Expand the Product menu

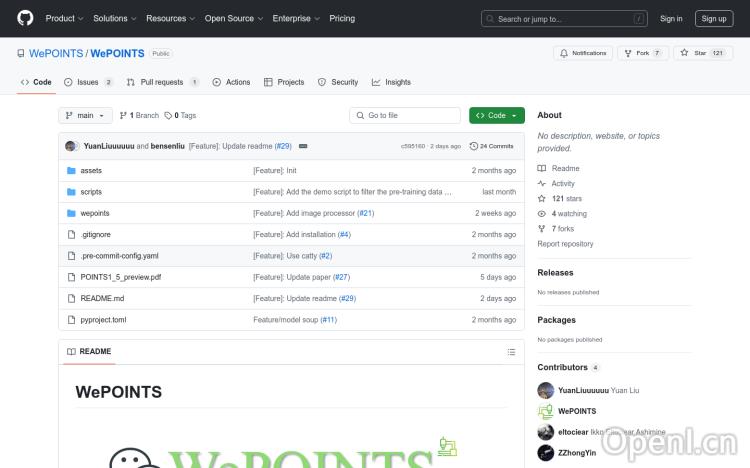click(64, 18)
